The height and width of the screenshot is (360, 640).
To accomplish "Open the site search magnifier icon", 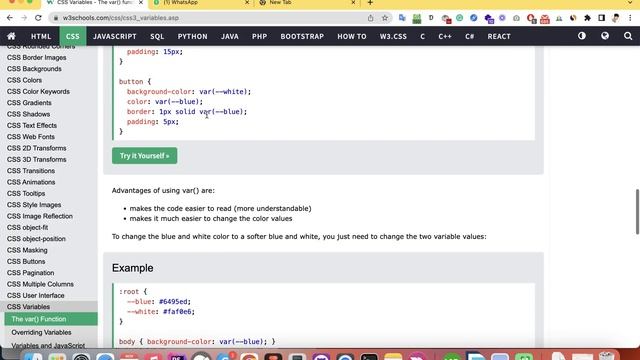I will [628, 36].
